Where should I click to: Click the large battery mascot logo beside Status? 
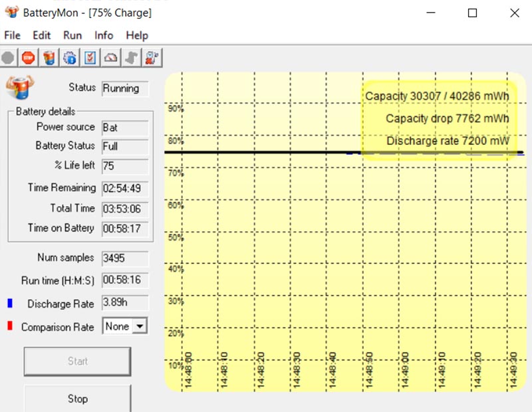click(20, 87)
